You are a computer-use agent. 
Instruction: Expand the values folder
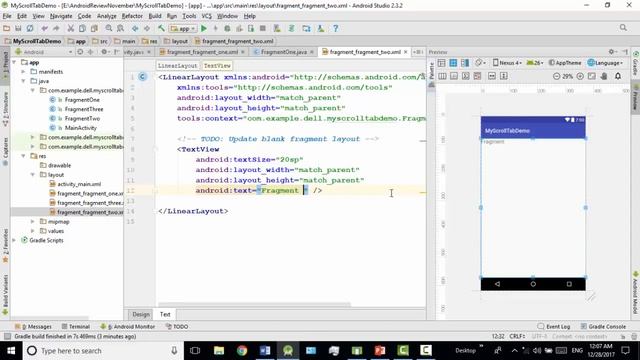pos(33,231)
